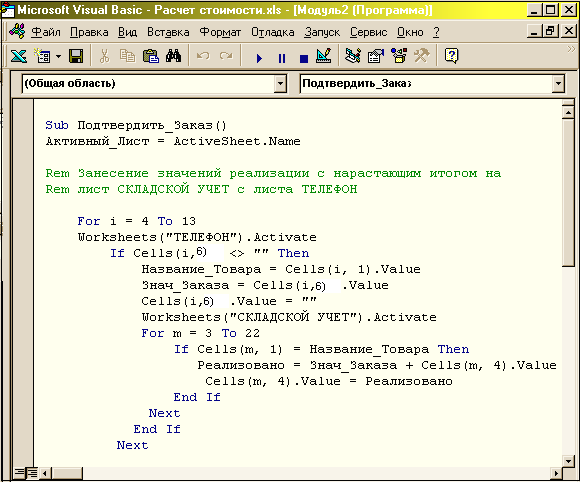The image size is (580, 482).
Task: Open the Запуск menu
Action: coord(322,32)
